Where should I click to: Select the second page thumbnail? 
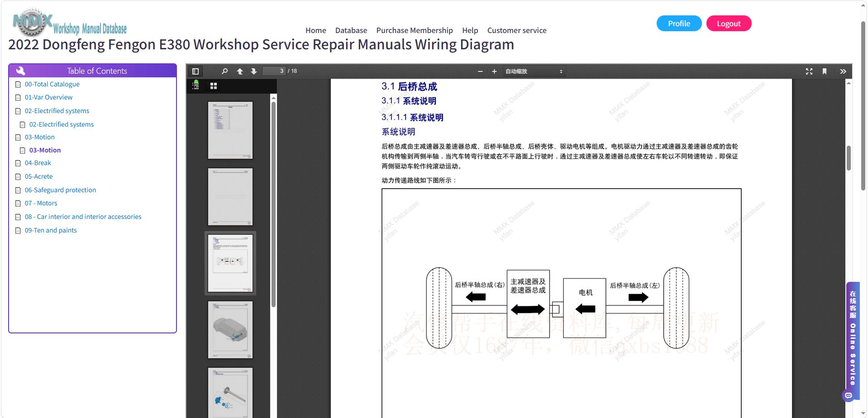230,197
